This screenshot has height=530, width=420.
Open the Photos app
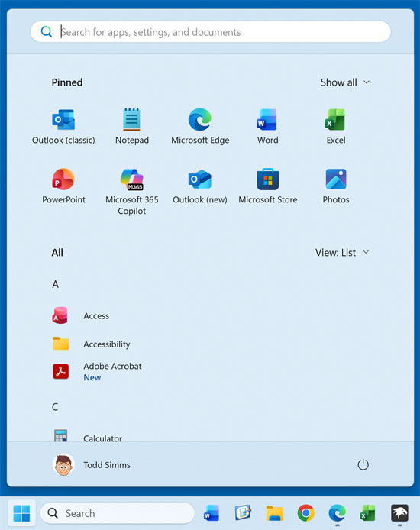pyautogui.click(x=335, y=186)
